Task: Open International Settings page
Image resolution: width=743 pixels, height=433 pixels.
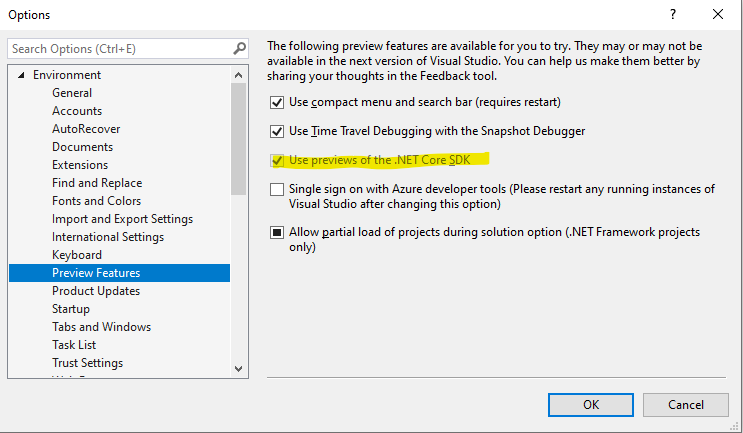Action: 108,237
